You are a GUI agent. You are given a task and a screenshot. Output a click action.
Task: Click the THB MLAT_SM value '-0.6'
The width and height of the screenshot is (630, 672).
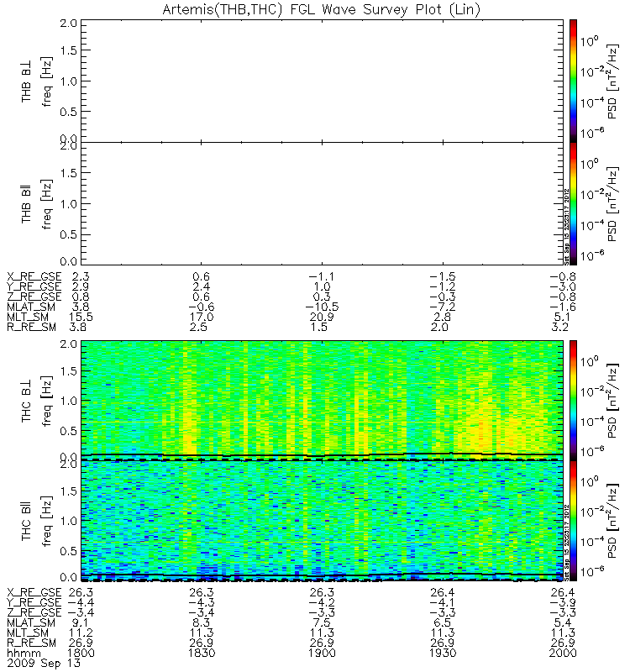(202, 307)
